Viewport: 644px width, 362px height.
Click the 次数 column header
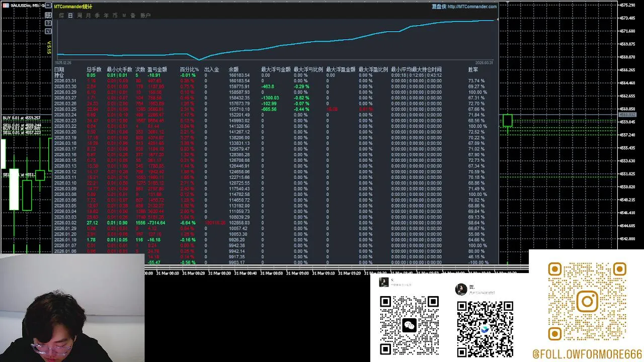tap(140, 69)
